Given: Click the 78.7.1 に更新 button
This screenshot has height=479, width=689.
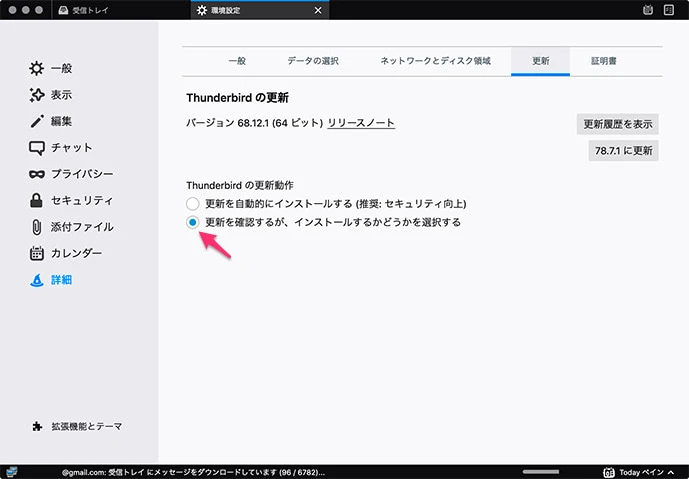Looking at the screenshot, I should pos(623,151).
